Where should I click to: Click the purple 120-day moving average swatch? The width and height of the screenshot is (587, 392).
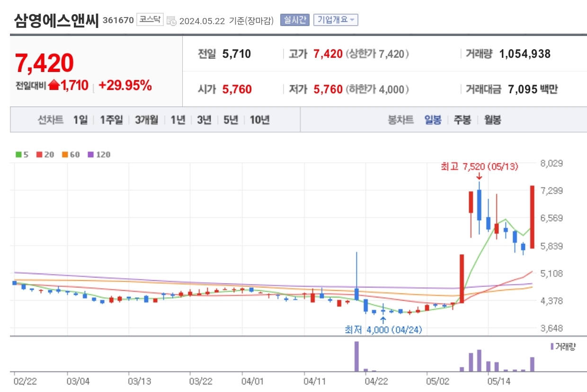[90, 154]
